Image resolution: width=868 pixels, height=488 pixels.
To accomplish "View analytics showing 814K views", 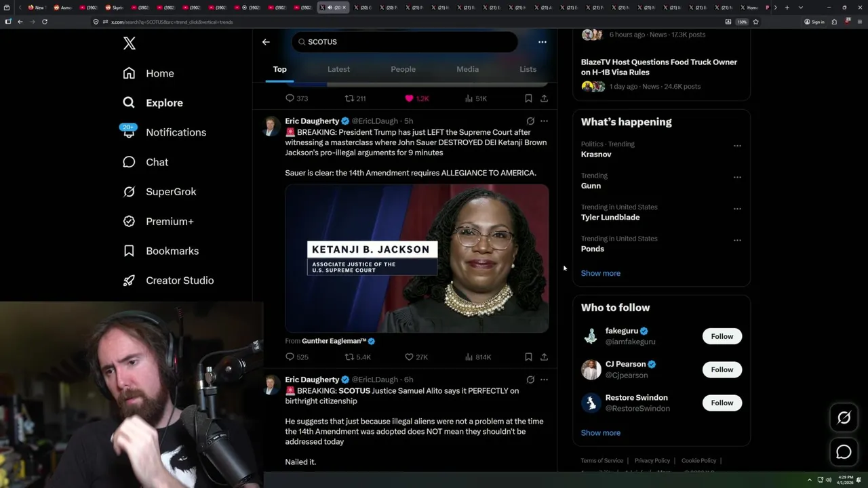I will click(477, 357).
